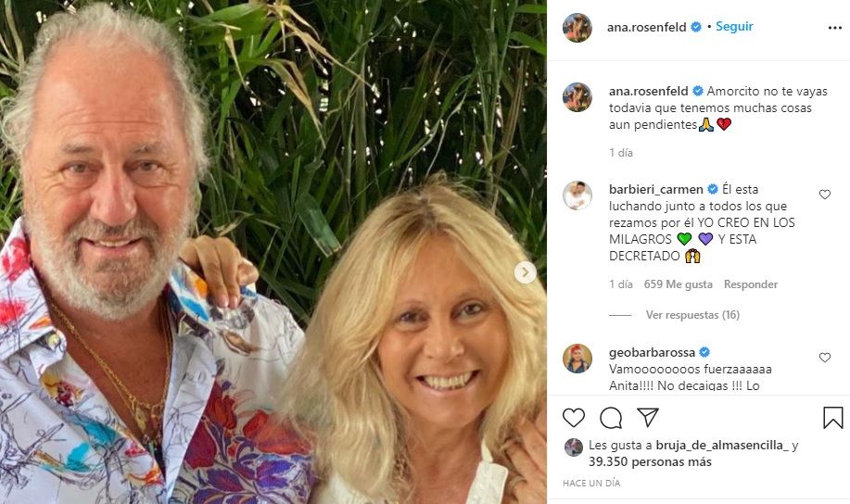
Task: View the 39.350 personas más likes list
Action: 650,461
